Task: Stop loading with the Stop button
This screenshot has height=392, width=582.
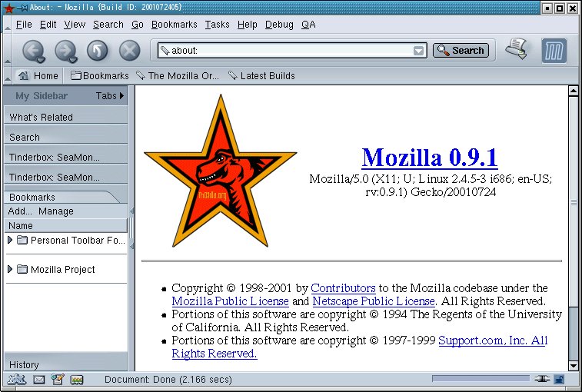Action: pyautogui.click(x=130, y=51)
